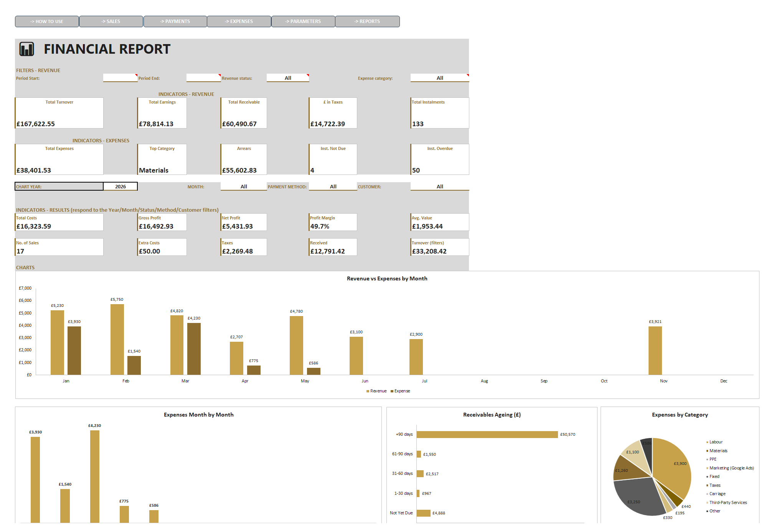Select the Period Start input cell
This screenshot has width=774, height=532.
coord(120,78)
